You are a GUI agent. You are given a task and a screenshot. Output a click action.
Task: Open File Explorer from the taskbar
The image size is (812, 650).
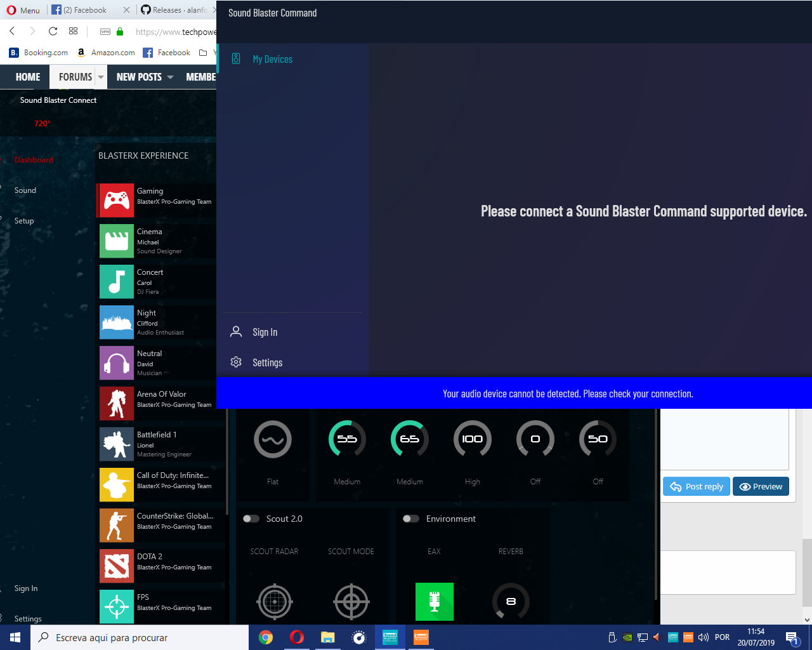pos(327,637)
